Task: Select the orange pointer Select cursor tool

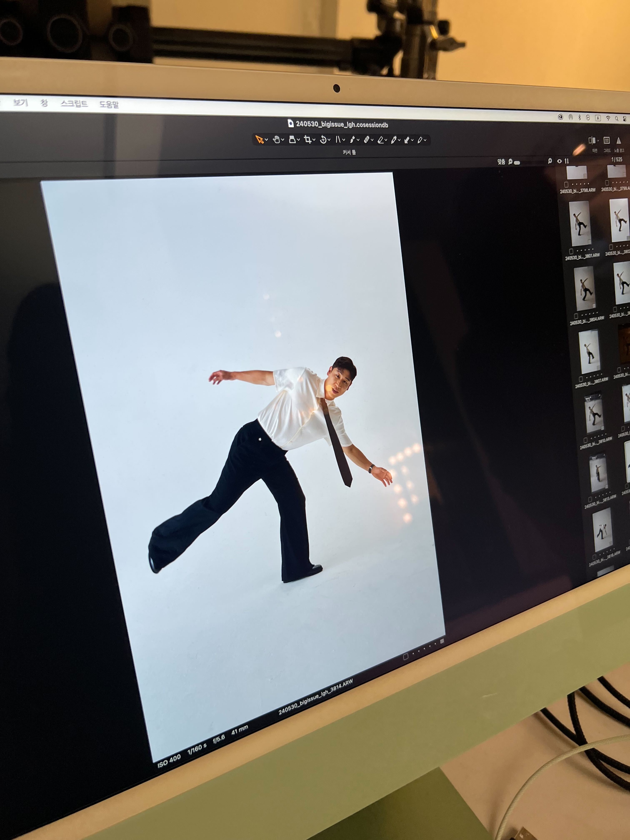Action: pyautogui.click(x=260, y=140)
